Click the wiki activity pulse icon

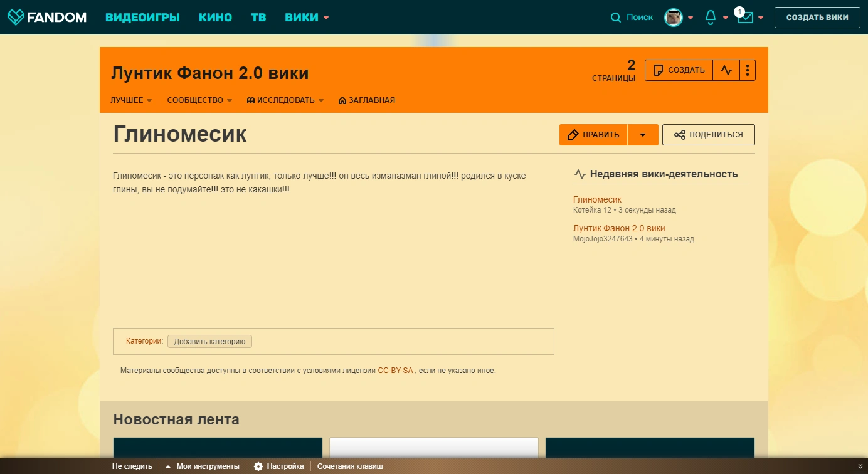[726, 70]
